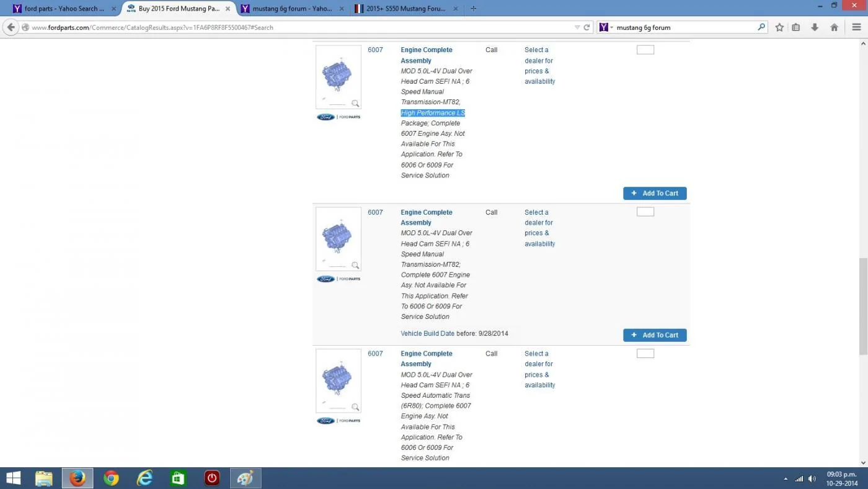Screen dimensions: 868x489
Task: Open the Paint app on the taskbar
Action: (x=246, y=478)
